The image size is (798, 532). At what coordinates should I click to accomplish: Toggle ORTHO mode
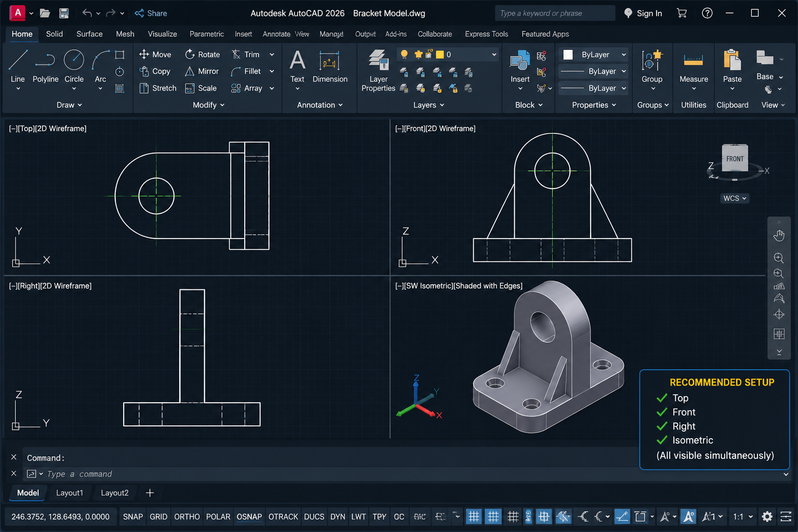[187, 516]
